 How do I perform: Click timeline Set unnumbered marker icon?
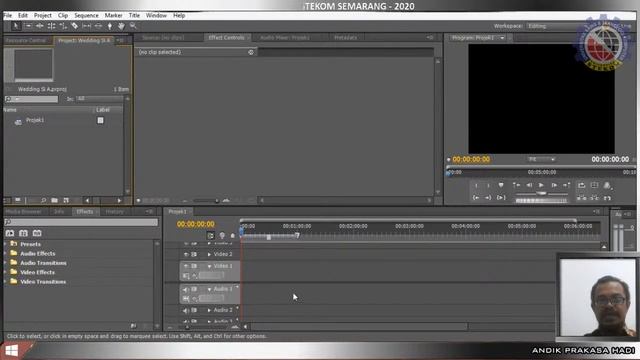click(x=233, y=236)
